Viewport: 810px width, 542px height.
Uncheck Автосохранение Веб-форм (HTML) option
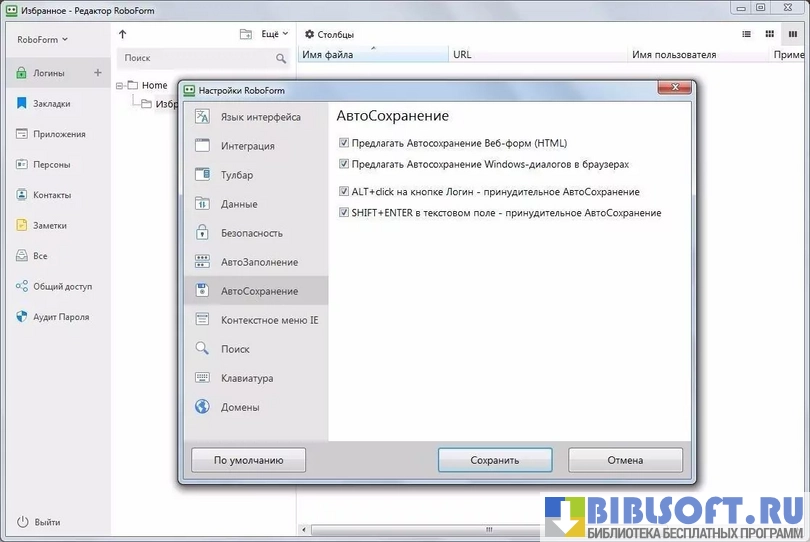[x=344, y=143]
